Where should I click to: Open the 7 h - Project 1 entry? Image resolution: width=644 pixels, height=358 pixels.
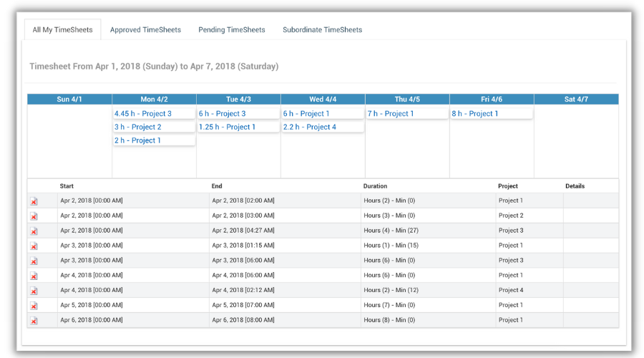[x=407, y=113]
